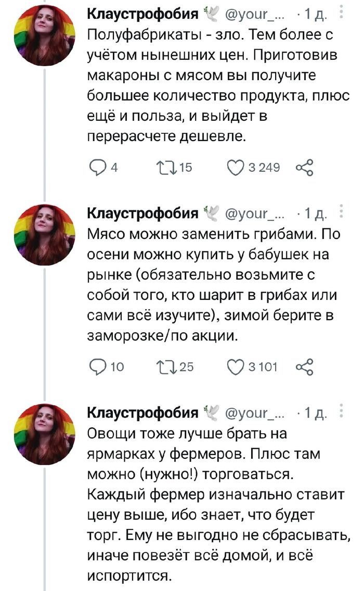Open more options on the "Полуфабрикаты" tweet

tap(341, 11)
